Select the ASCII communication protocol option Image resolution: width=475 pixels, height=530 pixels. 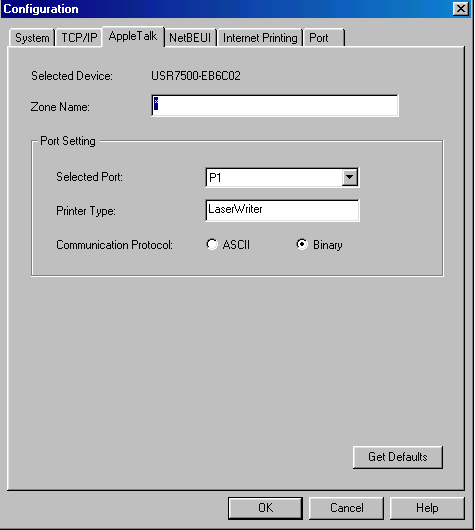[228, 244]
